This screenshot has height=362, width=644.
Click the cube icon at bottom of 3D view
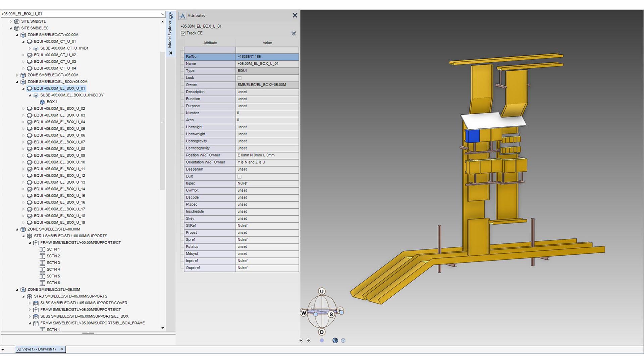point(343,340)
